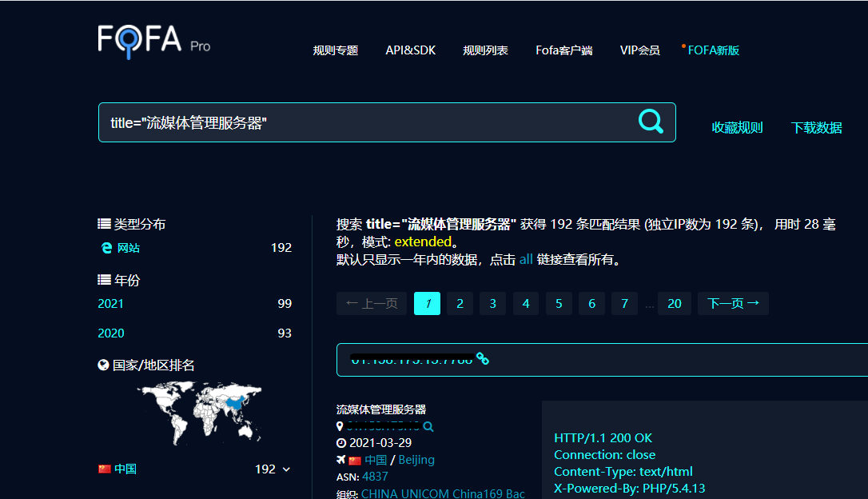Click the 'Content-Type: text/html' line
The image size is (868, 499).
623,472
